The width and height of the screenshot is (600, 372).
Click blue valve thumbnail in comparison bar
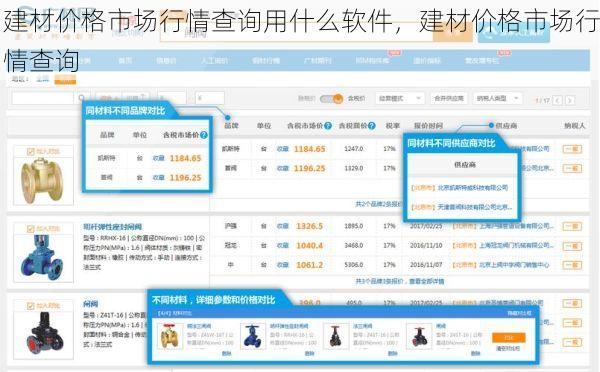point(253,336)
